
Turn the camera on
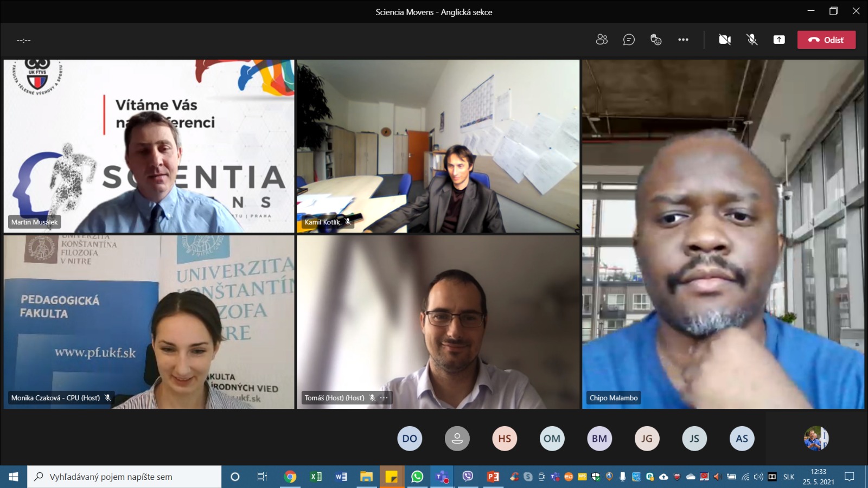[x=725, y=40]
